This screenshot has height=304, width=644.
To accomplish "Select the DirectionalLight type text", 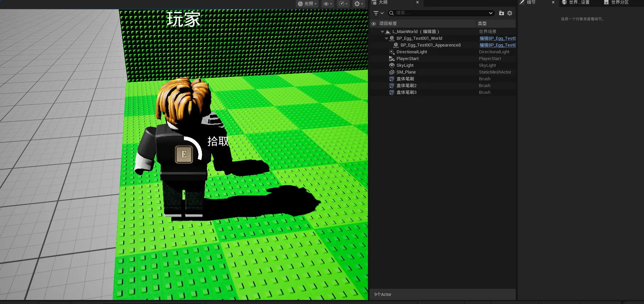I will tap(494, 52).
